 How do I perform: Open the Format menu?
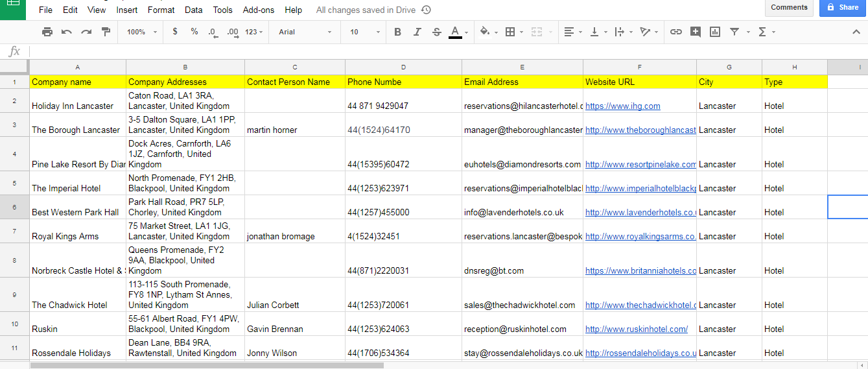[161, 10]
